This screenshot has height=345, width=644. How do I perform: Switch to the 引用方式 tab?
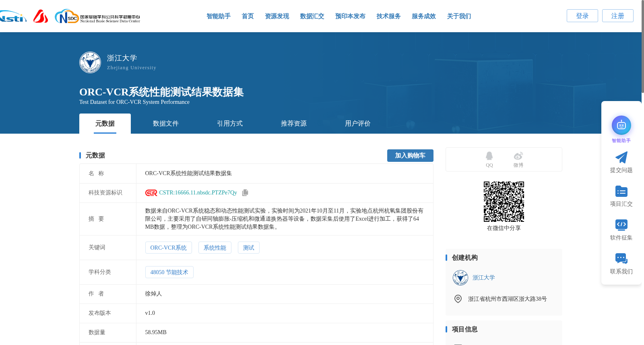(230, 124)
